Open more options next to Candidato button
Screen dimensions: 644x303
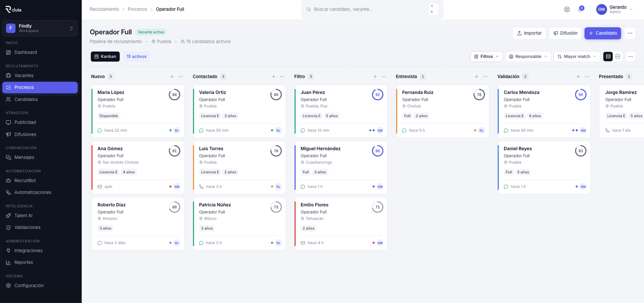(x=630, y=33)
